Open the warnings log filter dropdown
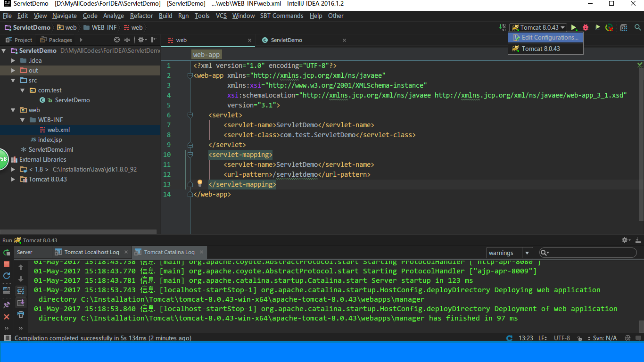 pyautogui.click(x=528, y=253)
